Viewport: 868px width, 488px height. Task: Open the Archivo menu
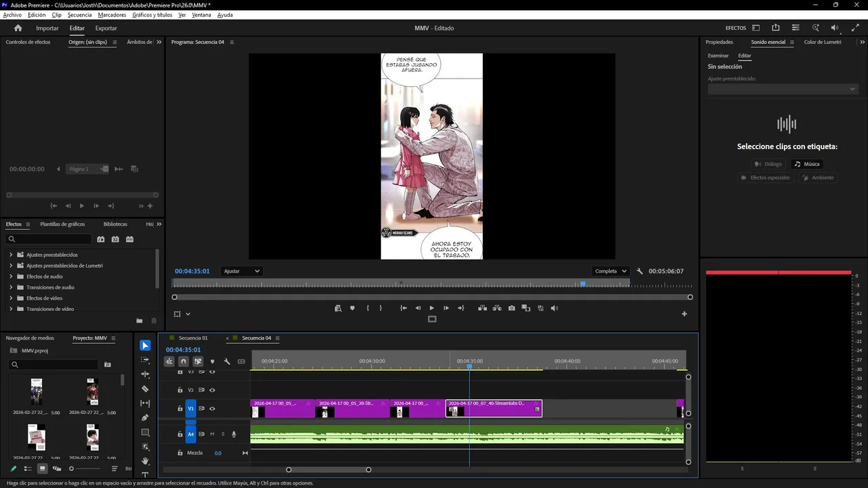(12, 15)
